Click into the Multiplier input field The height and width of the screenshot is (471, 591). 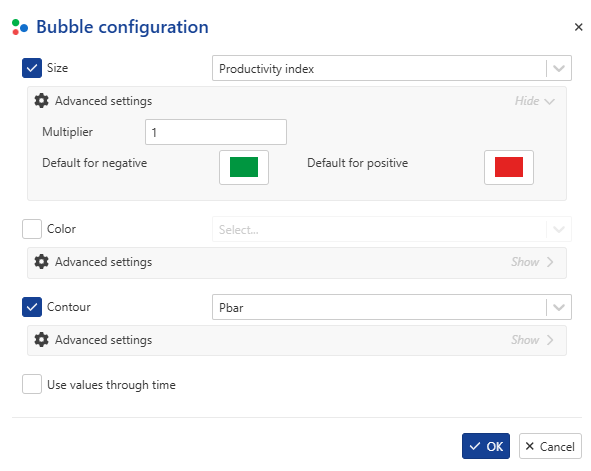click(x=216, y=132)
